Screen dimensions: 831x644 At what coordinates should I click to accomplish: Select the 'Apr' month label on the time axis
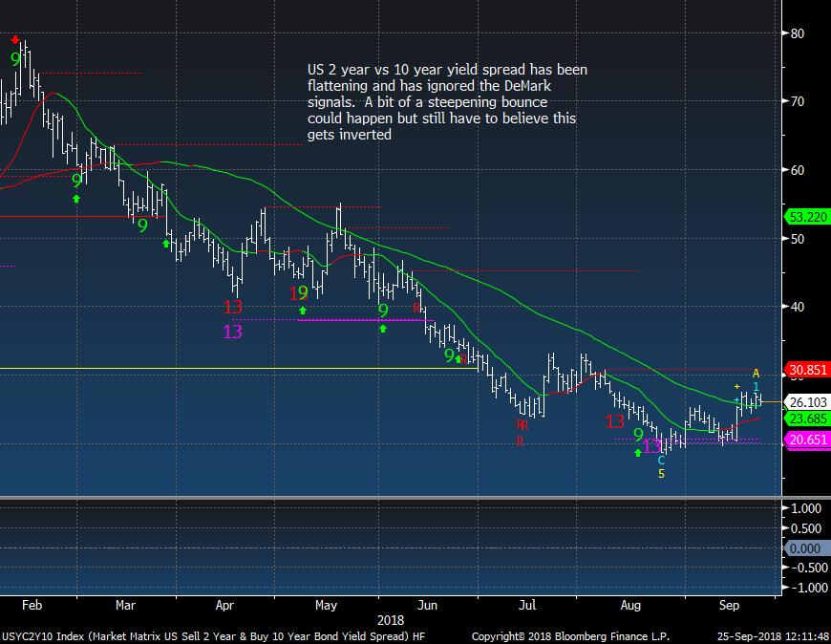pos(225,605)
